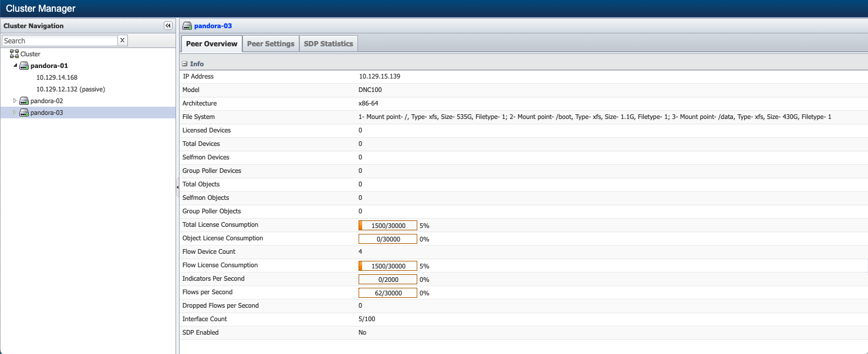Click the Selfmon Devices label
Screen dimensions: 868x354
[x=206, y=157]
